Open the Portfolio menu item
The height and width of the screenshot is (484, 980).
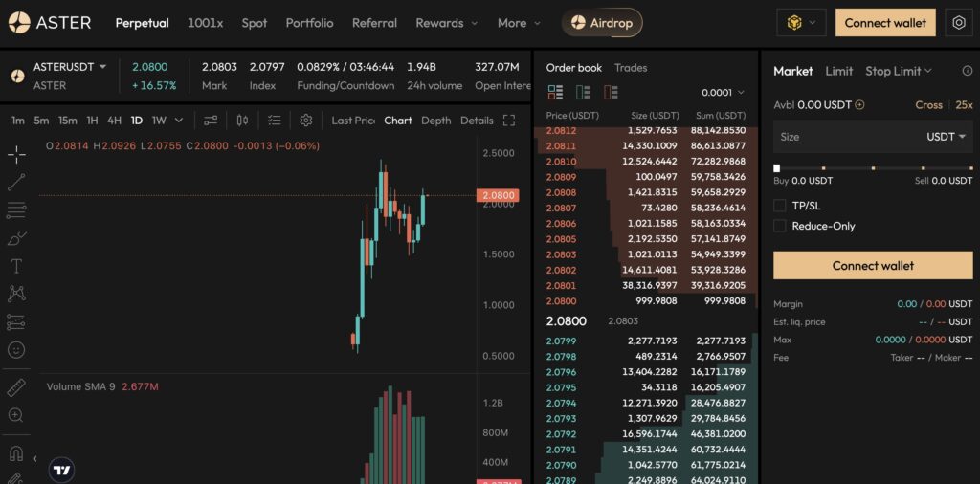coord(309,23)
